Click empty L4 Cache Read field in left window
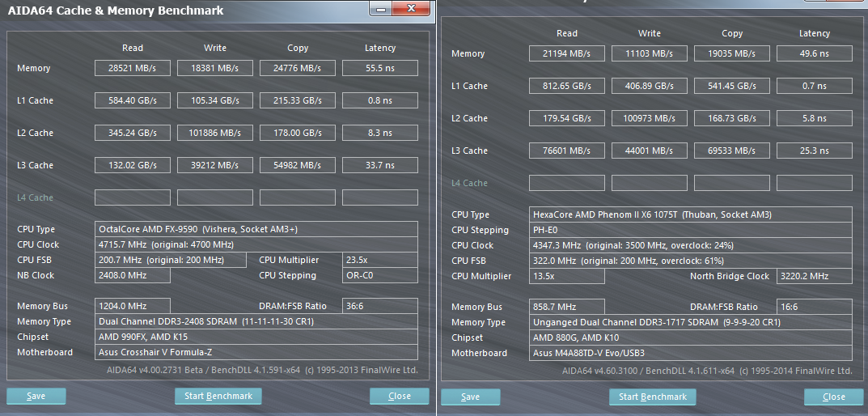 pos(133,197)
